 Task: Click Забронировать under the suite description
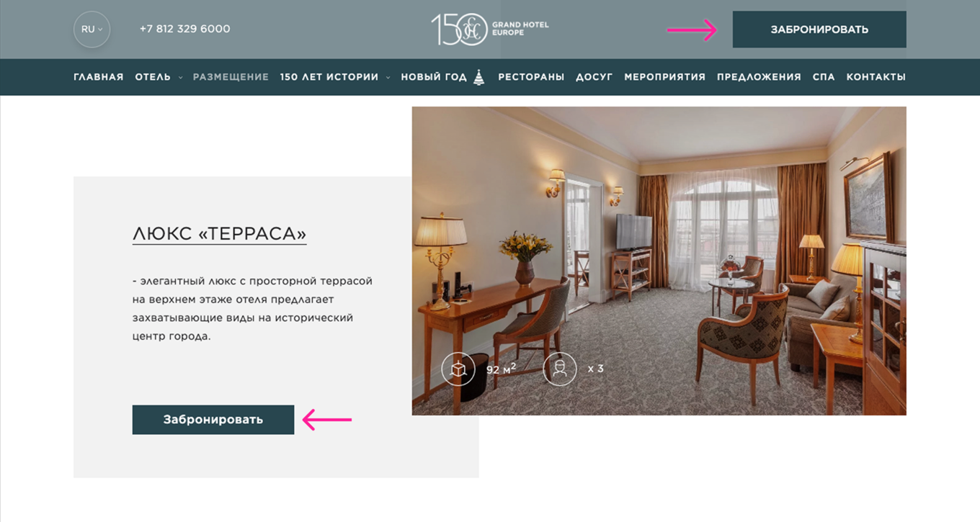pos(213,420)
